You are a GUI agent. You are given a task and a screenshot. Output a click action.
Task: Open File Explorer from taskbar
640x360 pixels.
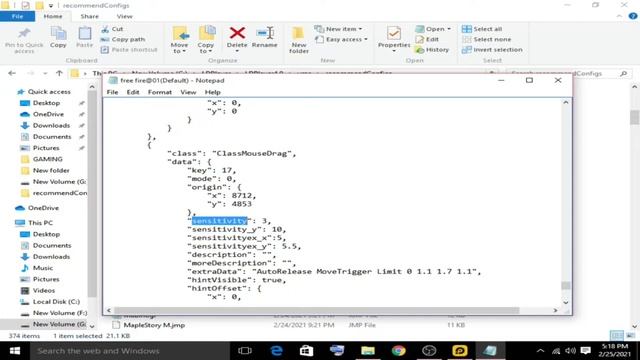(368, 351)
